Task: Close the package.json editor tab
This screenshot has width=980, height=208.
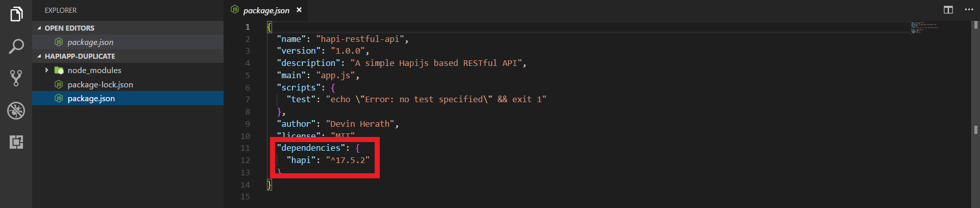Action: tap(299, 10)
